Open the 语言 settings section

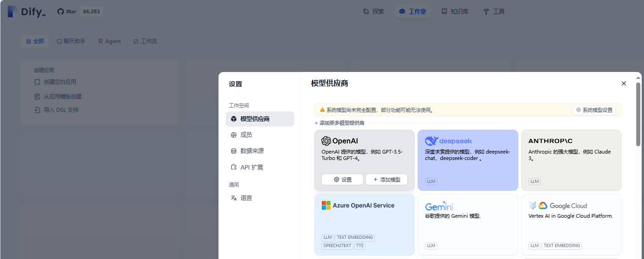coord(246,198)
